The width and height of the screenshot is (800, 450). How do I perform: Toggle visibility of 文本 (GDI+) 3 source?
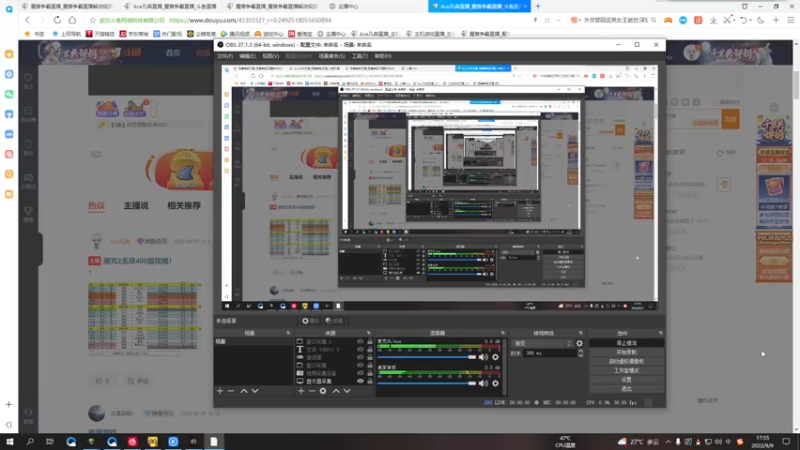360,349
